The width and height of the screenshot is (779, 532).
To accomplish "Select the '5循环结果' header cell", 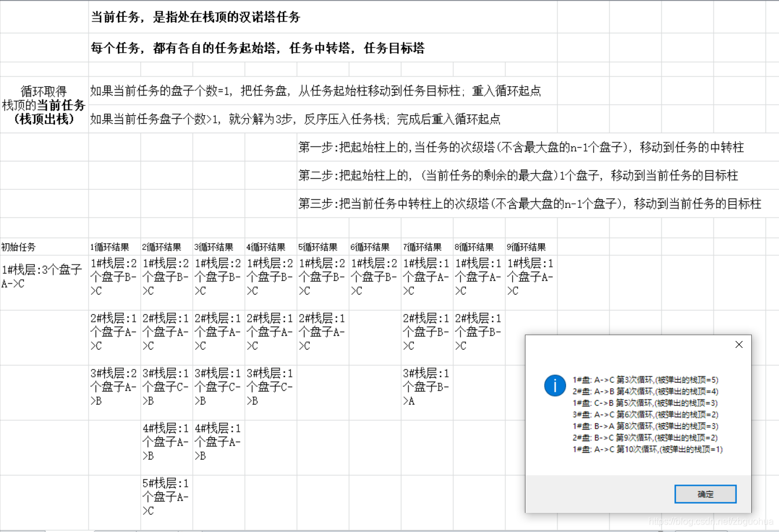I will coord(323,247).
